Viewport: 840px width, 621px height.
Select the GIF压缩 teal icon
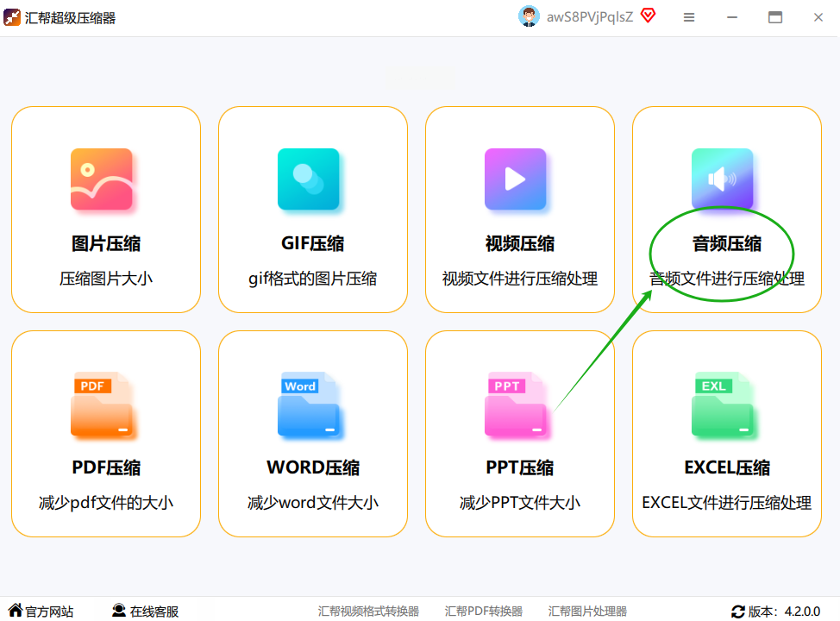(309, 179)
